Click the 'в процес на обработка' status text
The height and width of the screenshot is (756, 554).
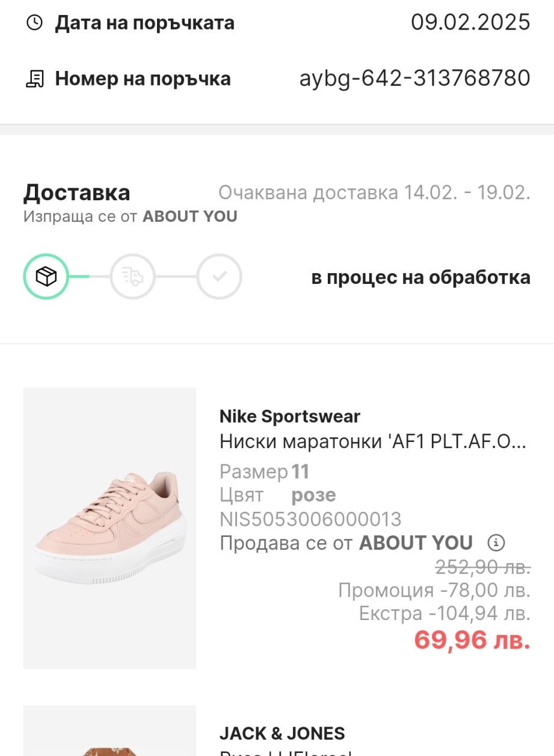tap(420, 277)
